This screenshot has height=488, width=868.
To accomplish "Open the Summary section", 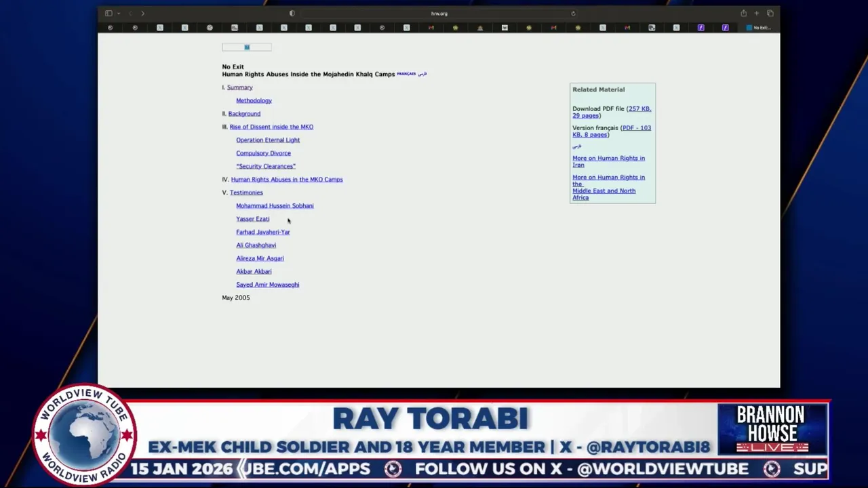I will click(x=239, y=87).
